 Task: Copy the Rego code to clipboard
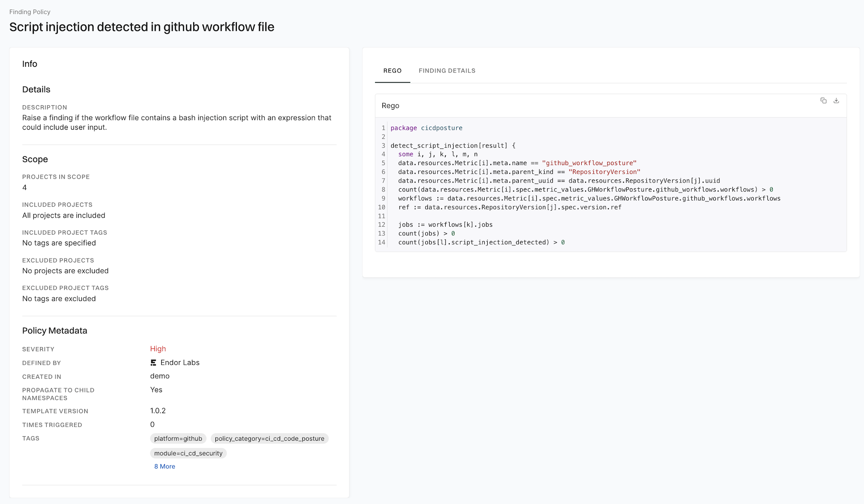pyautogui.click(x=824, y=100)
